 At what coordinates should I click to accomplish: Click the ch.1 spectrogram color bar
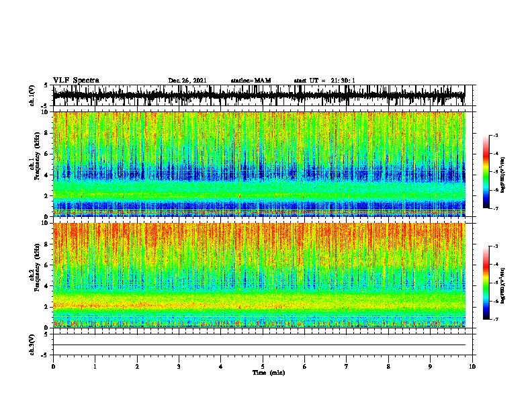(486, 172)
